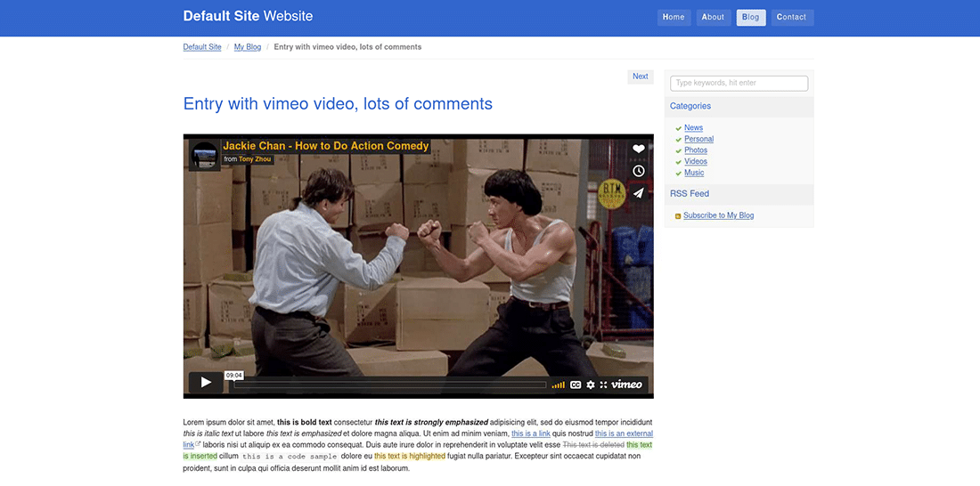Viewport: 980px width, 486px height.
Task: Adjust the video volume bars
Action: tap(559, 385)
